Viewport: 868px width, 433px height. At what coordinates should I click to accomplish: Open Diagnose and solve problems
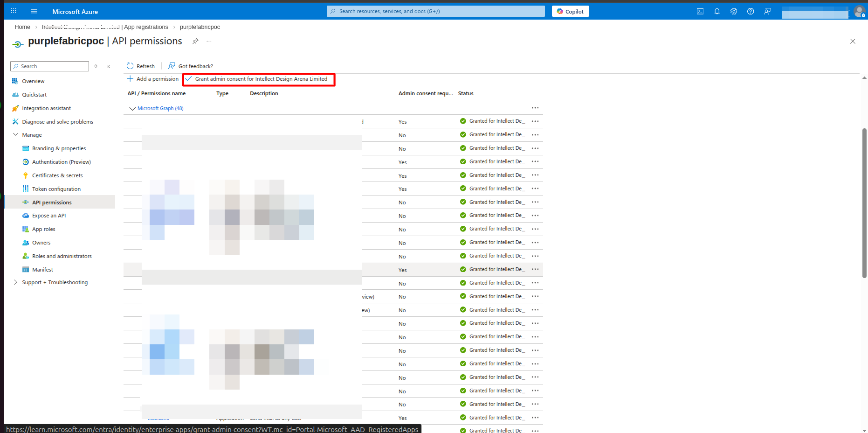pyautogui.click(x=57, y=122)
